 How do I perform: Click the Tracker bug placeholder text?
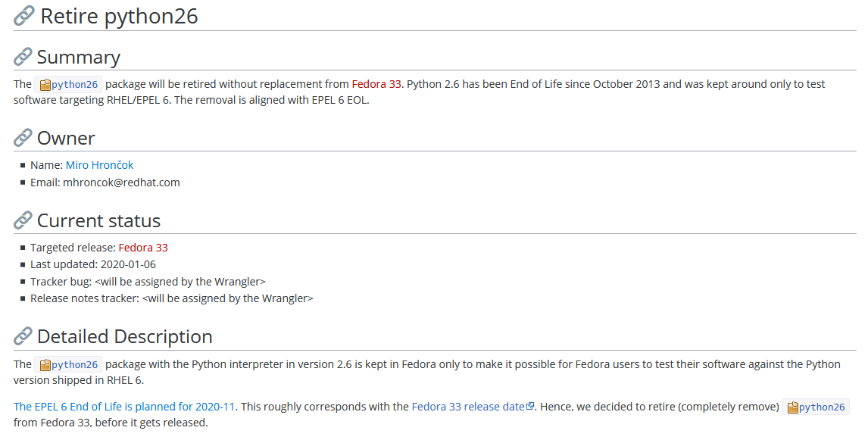coord(180,282)
